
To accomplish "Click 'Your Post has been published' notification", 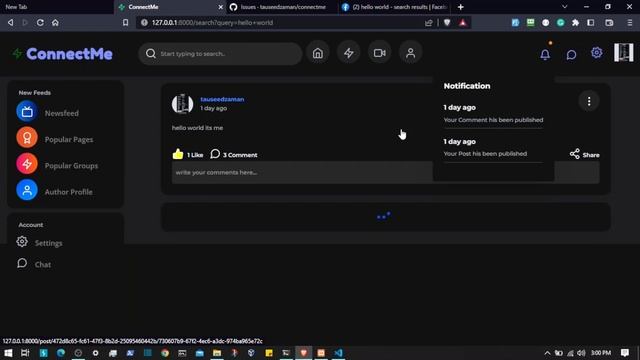I will (x=485, y=154).
